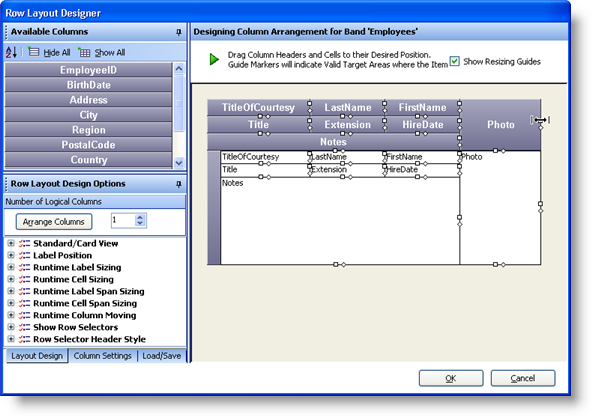
Task: Select BirthDate in Available Columns
Action: [x=89, y=85]
